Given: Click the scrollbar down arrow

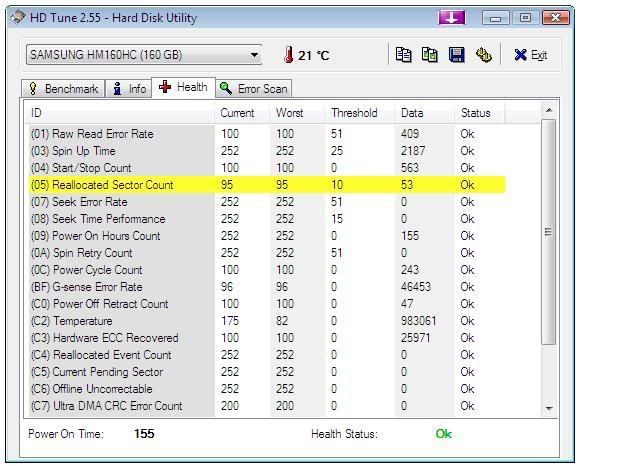Looking at the screenshot, I should tap(549, 408).
